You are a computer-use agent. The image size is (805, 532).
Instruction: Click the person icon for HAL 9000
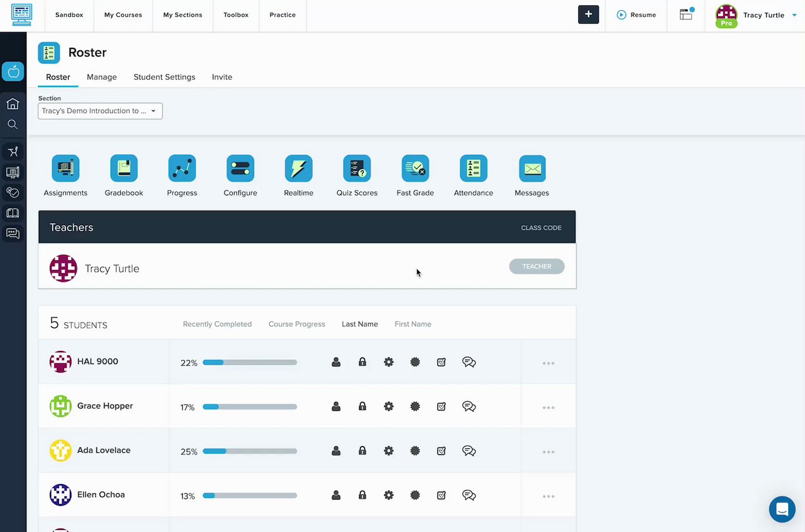[x=336, y=362]
